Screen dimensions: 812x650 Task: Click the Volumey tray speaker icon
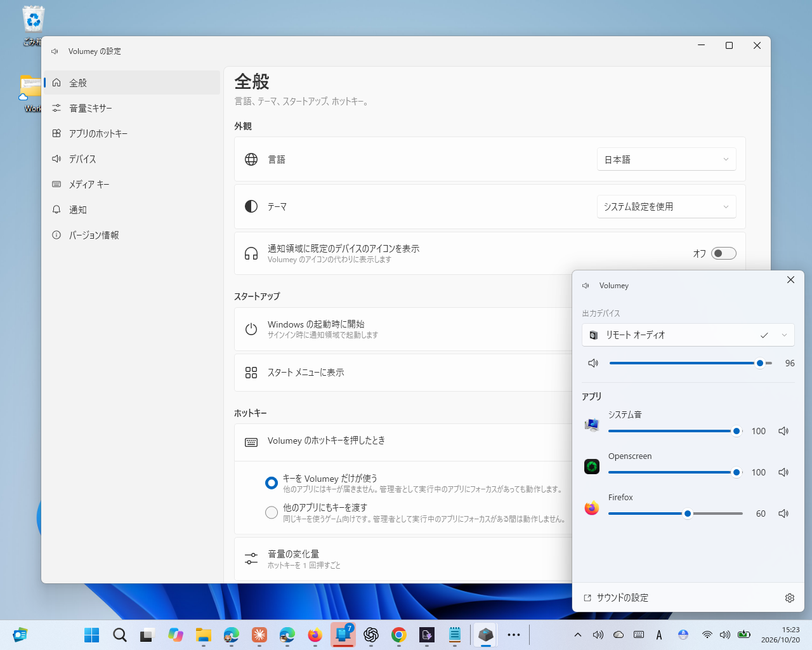tap(598, 635)
